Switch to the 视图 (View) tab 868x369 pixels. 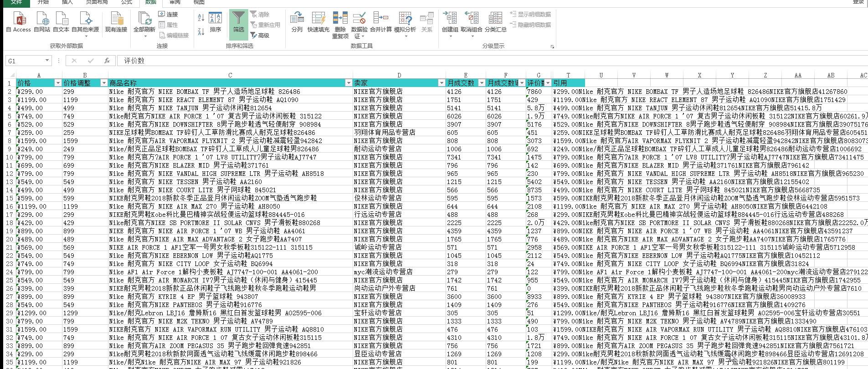pos(199,2)
